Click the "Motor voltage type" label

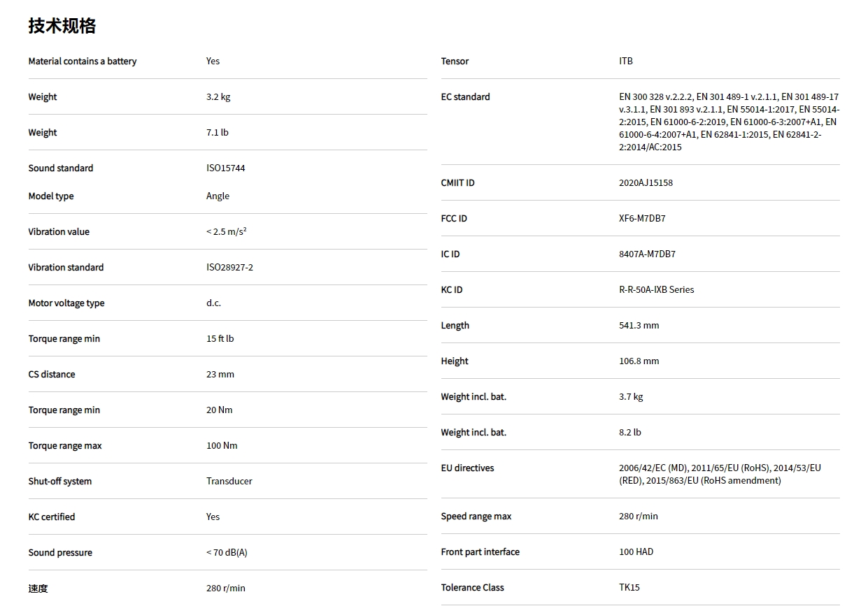click(x=66, y=303)
